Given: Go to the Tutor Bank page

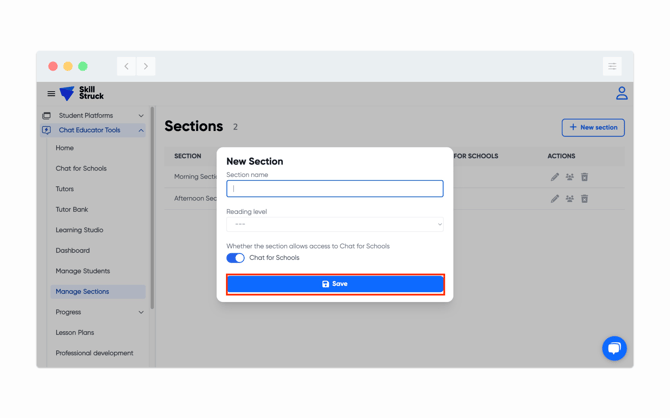Looking at the screenshot, I should [72, 209].
